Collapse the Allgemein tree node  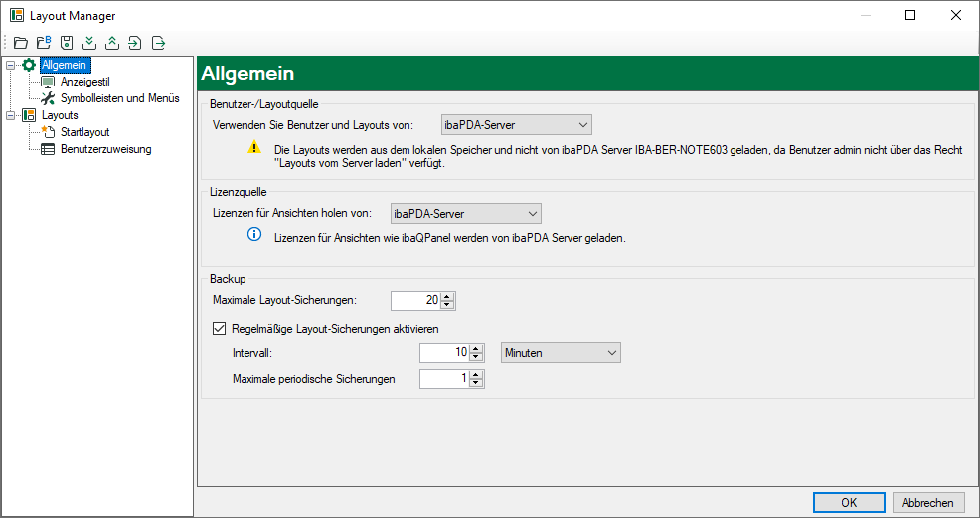pyautogui.click(x=11, y=66)
